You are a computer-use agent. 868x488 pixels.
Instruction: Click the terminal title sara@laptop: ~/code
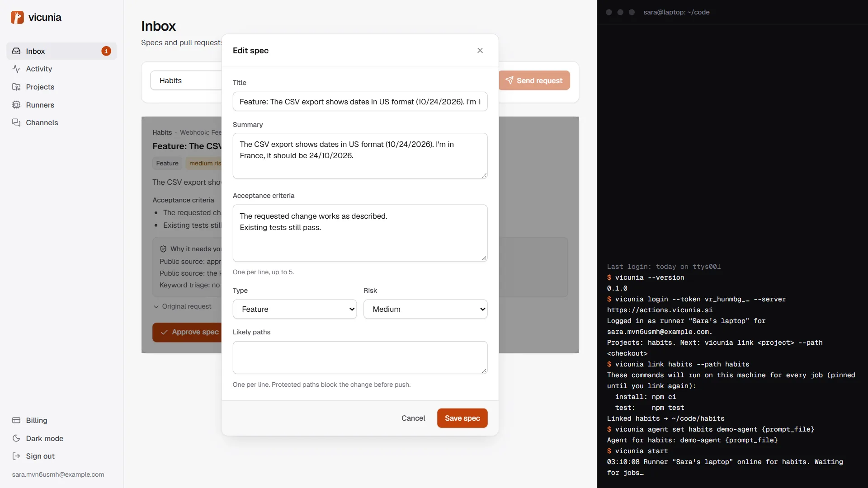[x=676, y=12]
